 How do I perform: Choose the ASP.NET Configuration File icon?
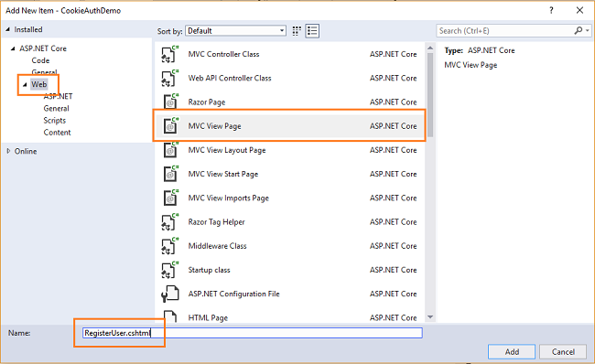coord(169,294)
